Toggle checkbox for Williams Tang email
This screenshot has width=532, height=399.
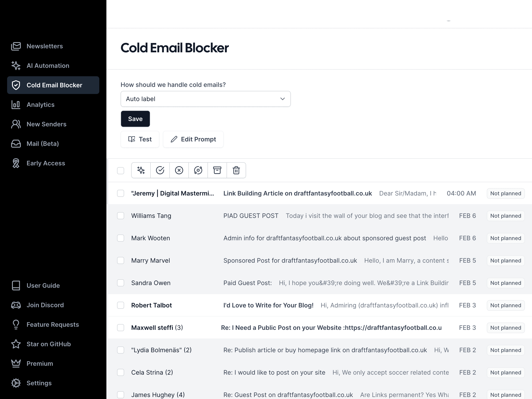121,215
